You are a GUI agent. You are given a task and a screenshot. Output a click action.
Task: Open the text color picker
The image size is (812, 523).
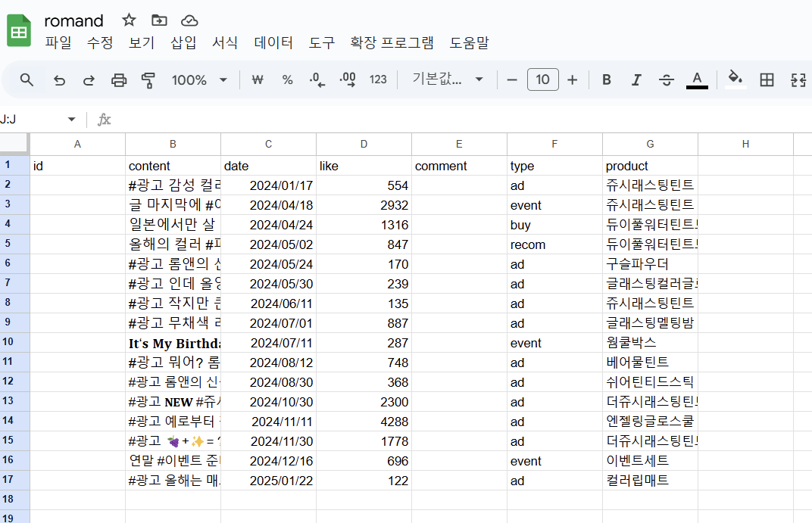click(x=697, y=79)
